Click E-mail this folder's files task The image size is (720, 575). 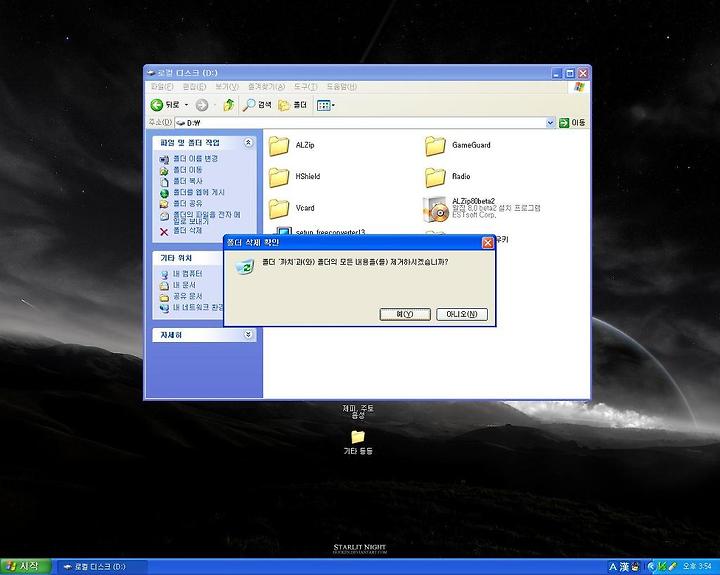click(206, 218)
